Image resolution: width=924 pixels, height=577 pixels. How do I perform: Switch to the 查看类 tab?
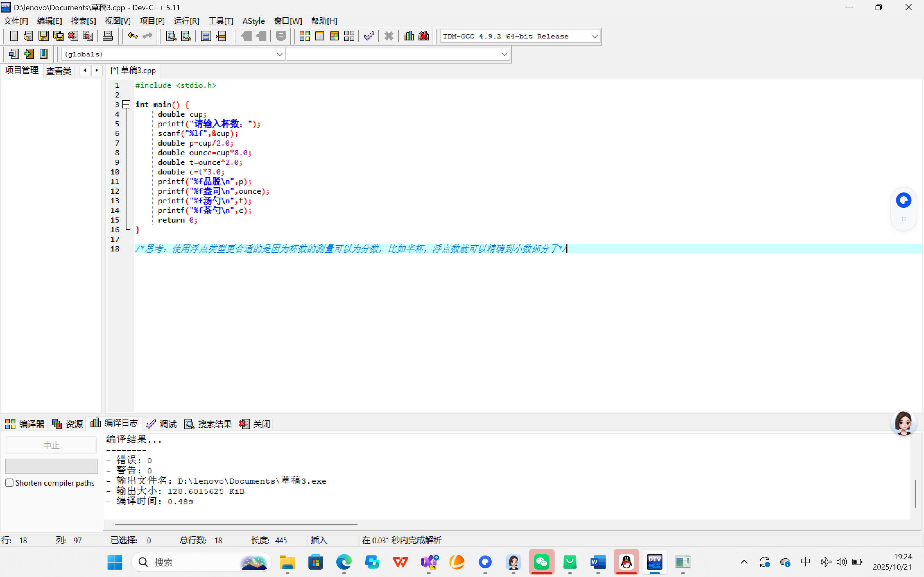coord(59,71)
